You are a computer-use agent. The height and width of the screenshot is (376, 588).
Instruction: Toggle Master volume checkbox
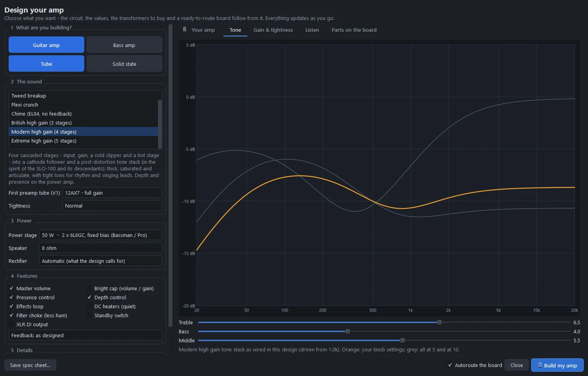point(11,288)
